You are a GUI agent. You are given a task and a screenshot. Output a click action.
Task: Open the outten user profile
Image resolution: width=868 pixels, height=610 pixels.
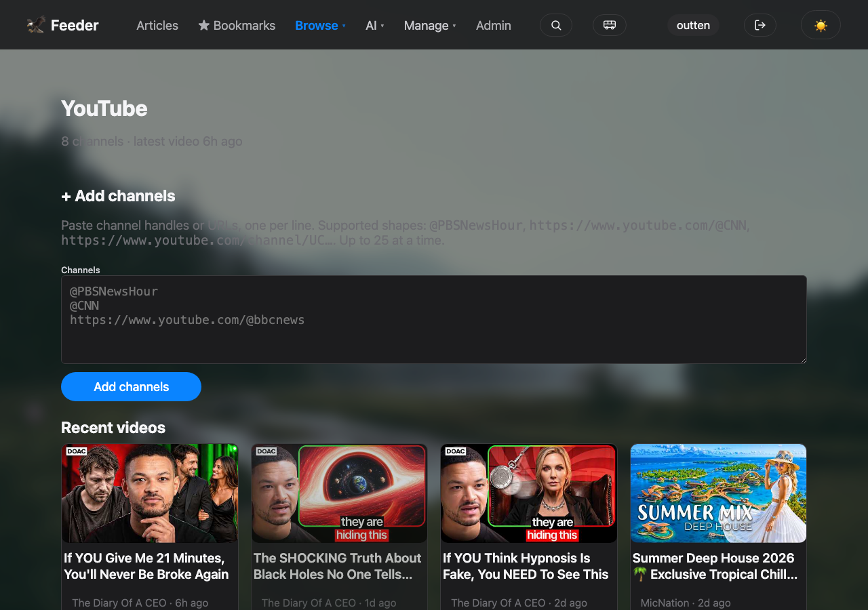tap(693, 25)
